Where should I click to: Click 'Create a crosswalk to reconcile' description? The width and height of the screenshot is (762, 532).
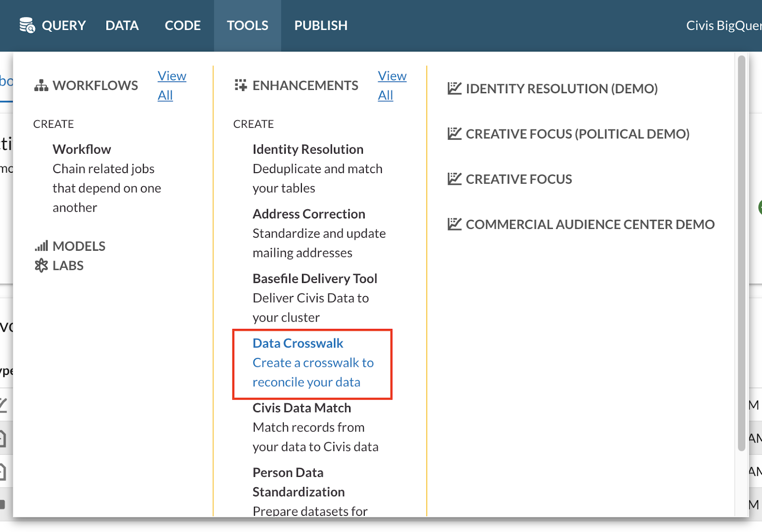click(313, 373)
